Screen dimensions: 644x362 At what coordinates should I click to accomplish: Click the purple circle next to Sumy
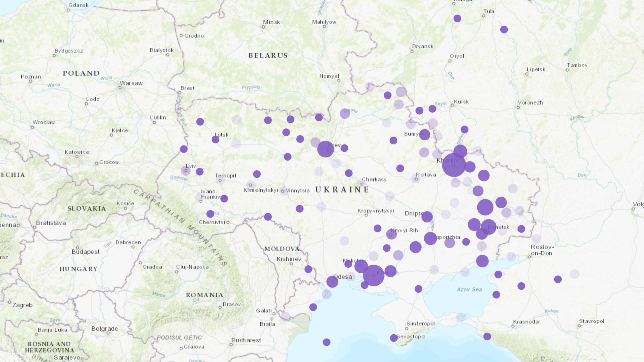point(425,135)
